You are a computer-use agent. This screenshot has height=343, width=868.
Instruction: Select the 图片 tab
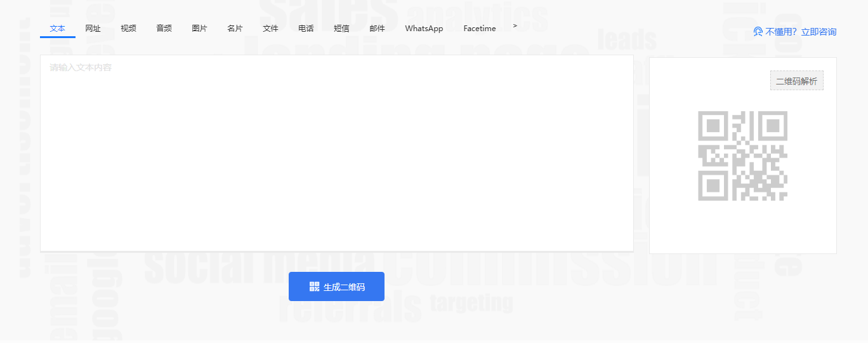(x=200, y=29)
